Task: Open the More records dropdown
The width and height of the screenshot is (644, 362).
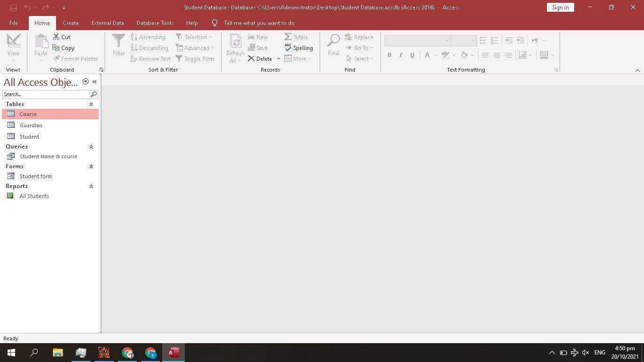Action: click(x=297, y=58)
